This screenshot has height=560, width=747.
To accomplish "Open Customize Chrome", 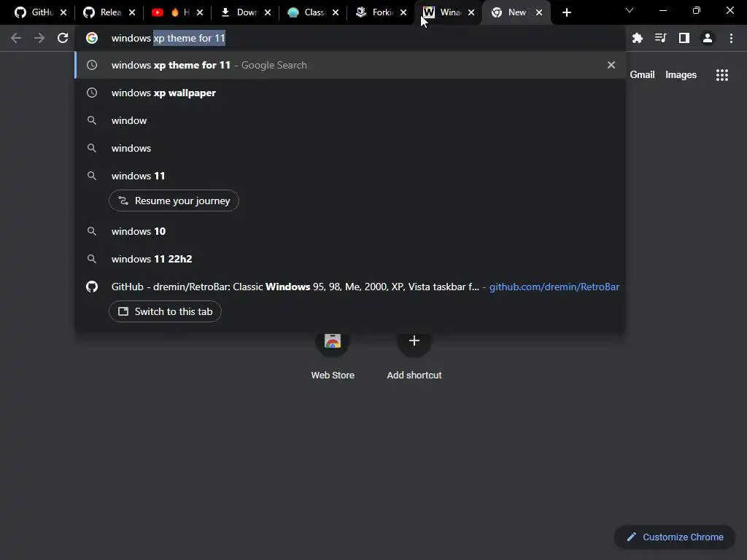I will click(x=675, y=537).
